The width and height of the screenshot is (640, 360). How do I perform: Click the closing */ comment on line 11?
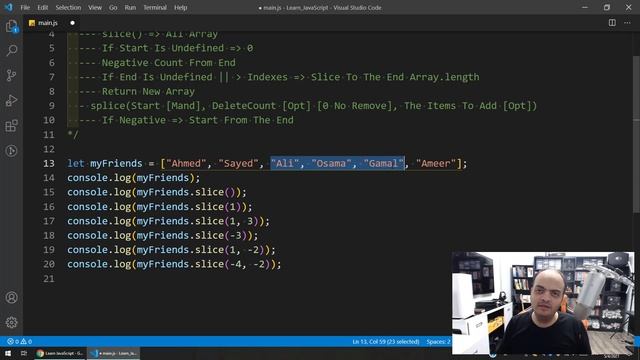(x=73, y=134)
